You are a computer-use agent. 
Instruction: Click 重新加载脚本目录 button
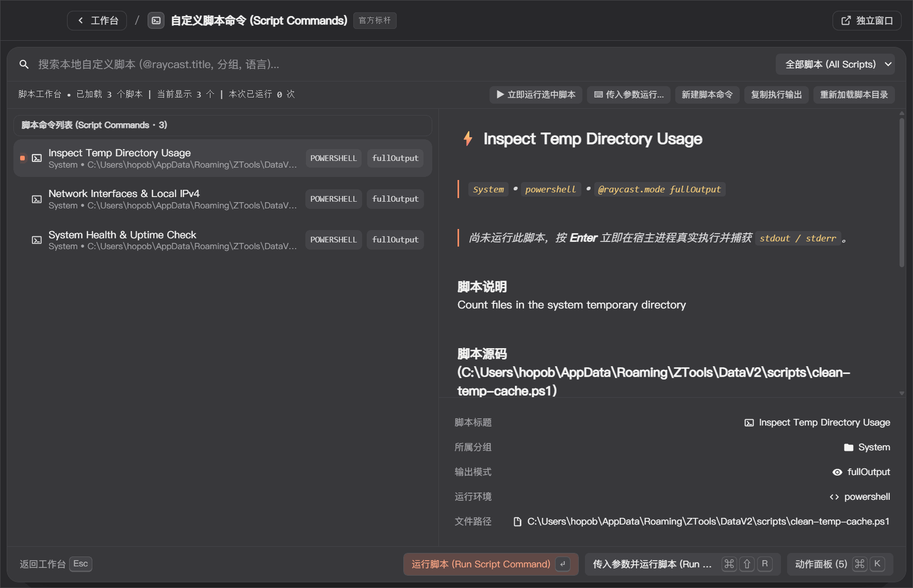tap(854, 94)
